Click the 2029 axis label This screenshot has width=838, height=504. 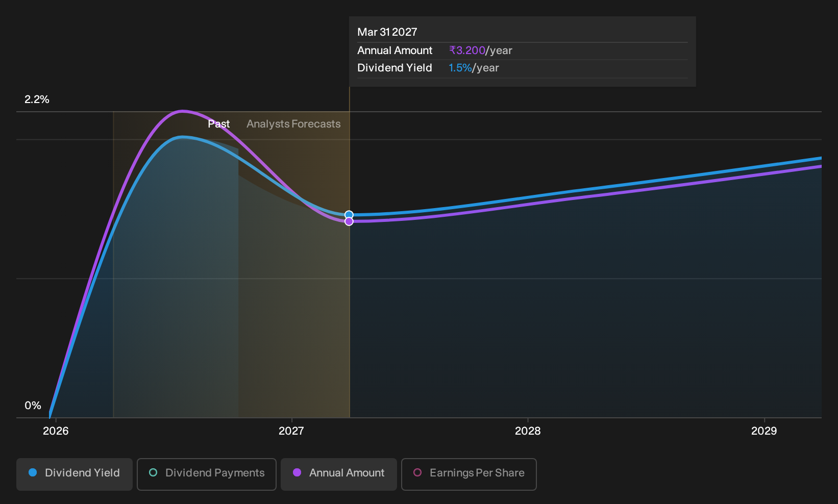click(x=764, y=431)
